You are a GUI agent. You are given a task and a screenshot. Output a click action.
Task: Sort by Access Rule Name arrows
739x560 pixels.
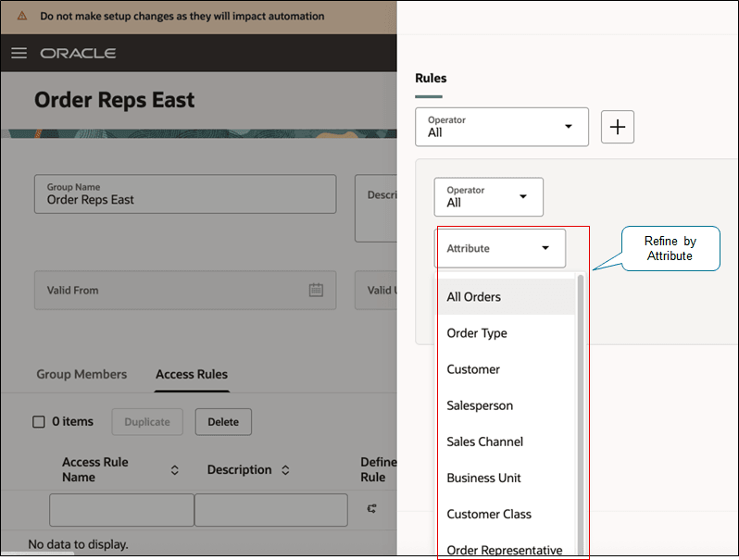174,470
